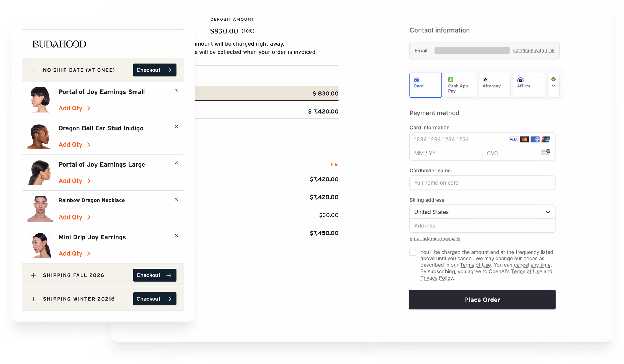Select the Cash App Pay tab
The image size is (624, 364).
point(460,85)
